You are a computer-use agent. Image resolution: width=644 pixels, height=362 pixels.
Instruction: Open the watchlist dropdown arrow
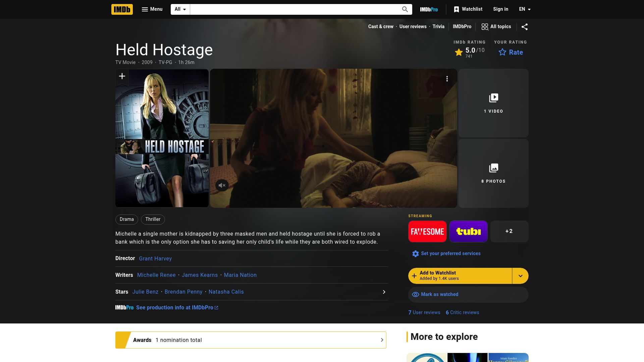[521, 276]
